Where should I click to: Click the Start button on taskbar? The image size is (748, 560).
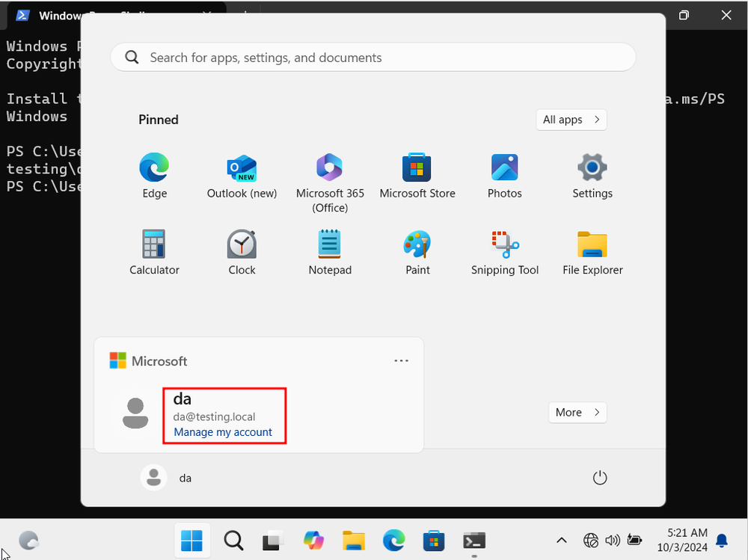192,541
